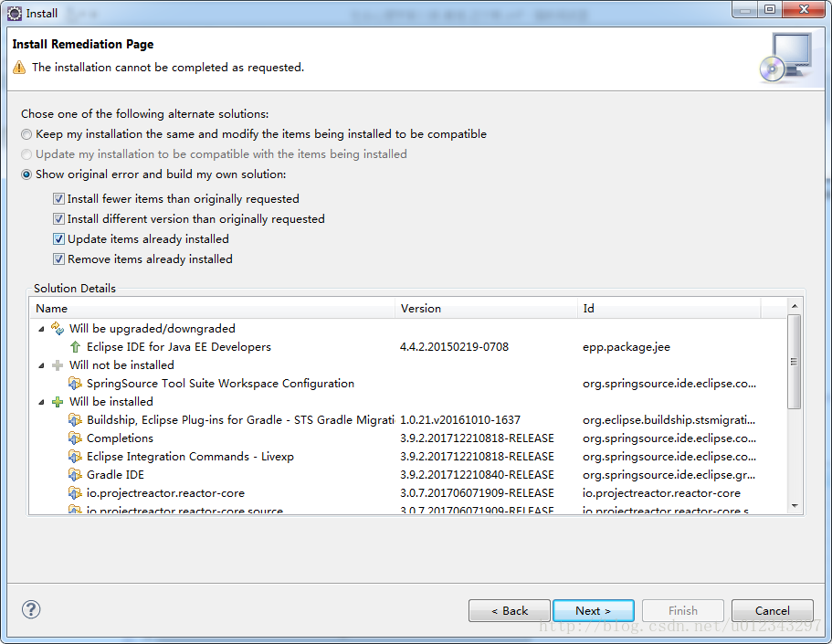Image resolution: width=832 pixels, height=644 pixels.
Task: Click icon beside io.projectreactor.reactor-core row
Action: (75, 493)
